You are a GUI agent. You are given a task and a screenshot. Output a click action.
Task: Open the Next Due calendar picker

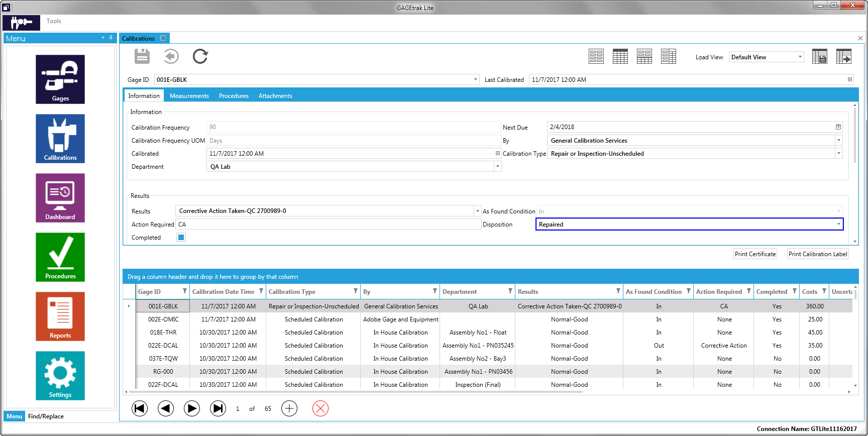point(838,127)
